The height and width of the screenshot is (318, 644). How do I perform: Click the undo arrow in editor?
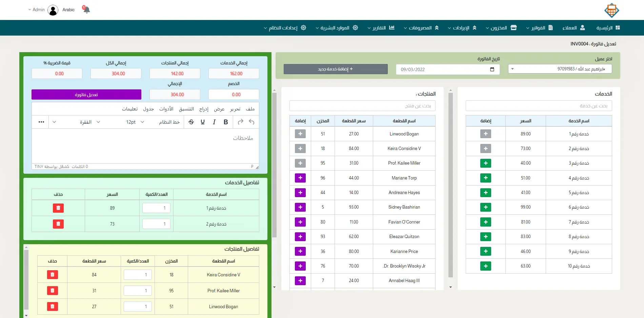point(251,122)
